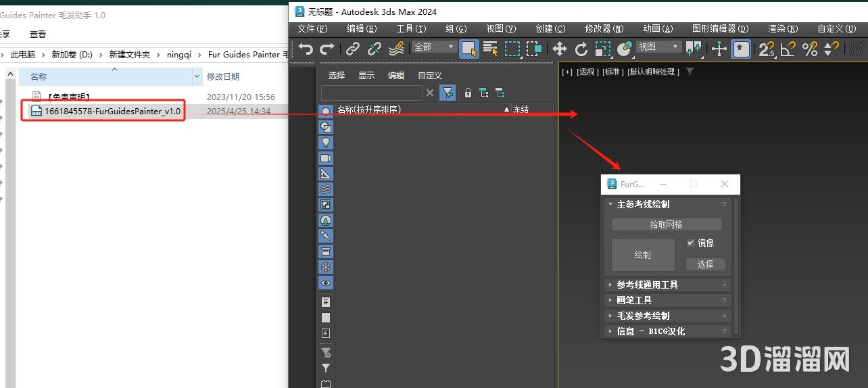
Task: Click the Select and Place tool
Action: tap(625, 49)
